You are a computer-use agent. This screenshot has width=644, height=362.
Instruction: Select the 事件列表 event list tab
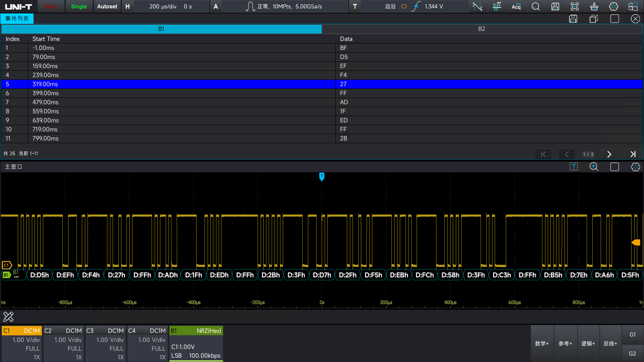pos(17,19)
